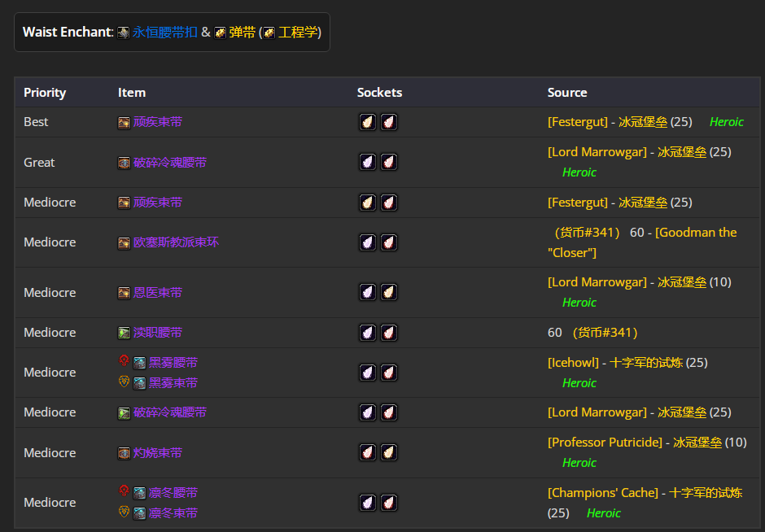Viewport: 765px width, 532px height.
Task: Click the red gem socket in the Best row
Action: pyautogui.click(x=389, y=122)
